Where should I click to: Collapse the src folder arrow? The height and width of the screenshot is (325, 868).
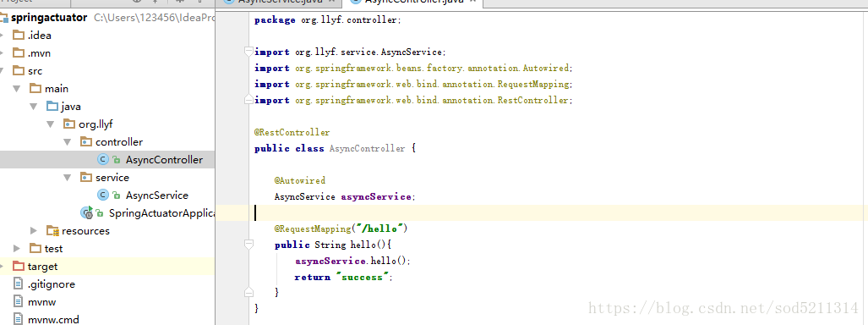point(3,71)
